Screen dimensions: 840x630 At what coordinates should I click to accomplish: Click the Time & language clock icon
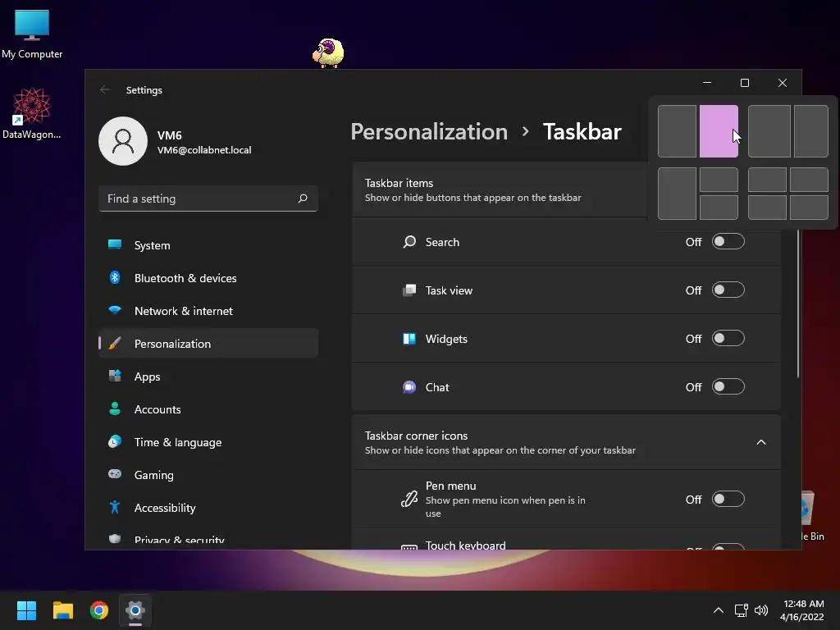click(x=115, y=441)
